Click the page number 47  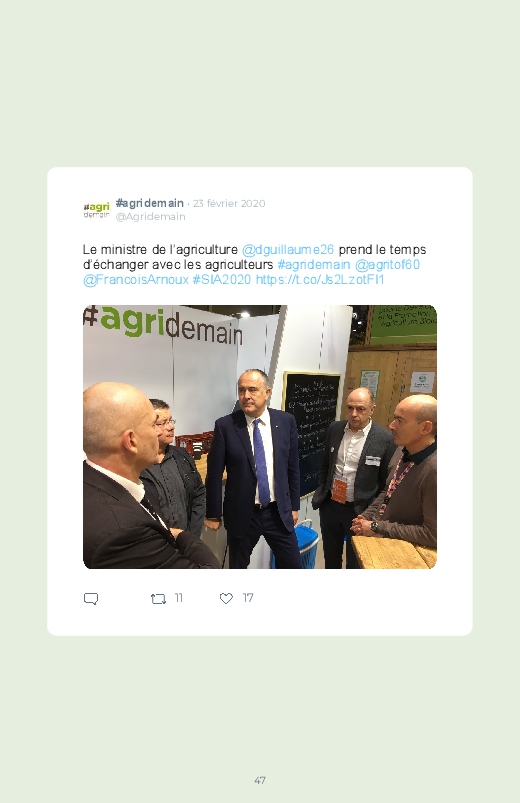point(260,780)
